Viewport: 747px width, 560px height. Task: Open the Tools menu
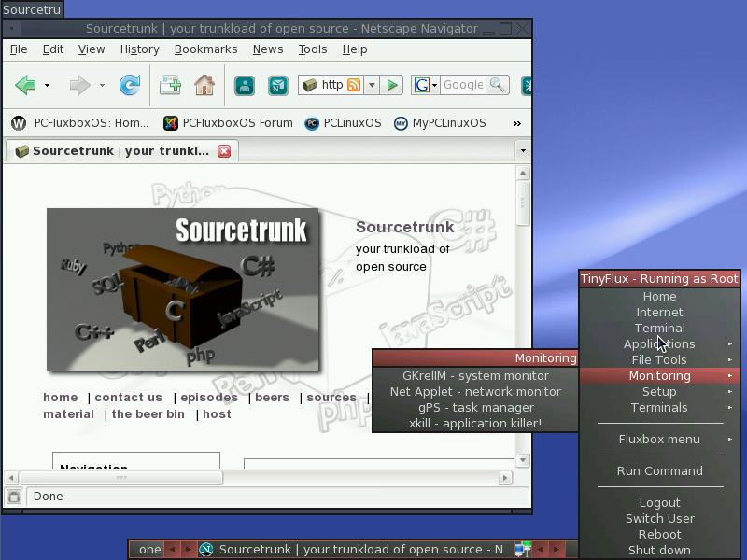313,49
